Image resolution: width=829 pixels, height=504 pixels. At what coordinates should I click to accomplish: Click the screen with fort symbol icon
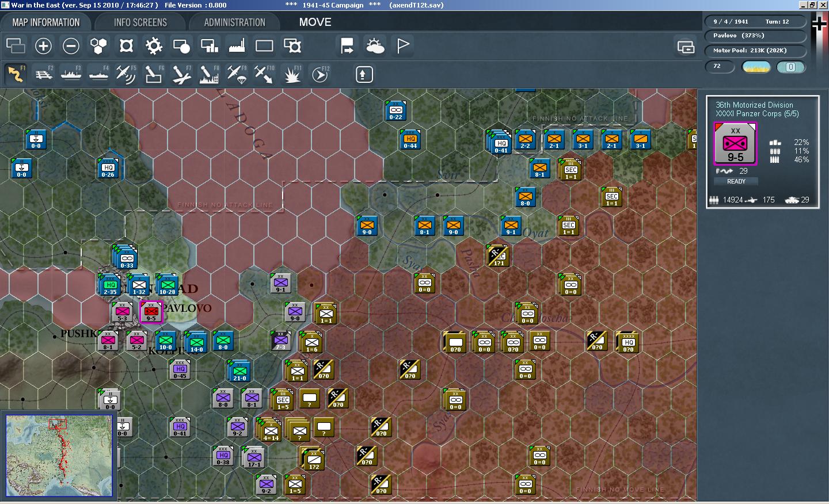click(x=292, y=45)
